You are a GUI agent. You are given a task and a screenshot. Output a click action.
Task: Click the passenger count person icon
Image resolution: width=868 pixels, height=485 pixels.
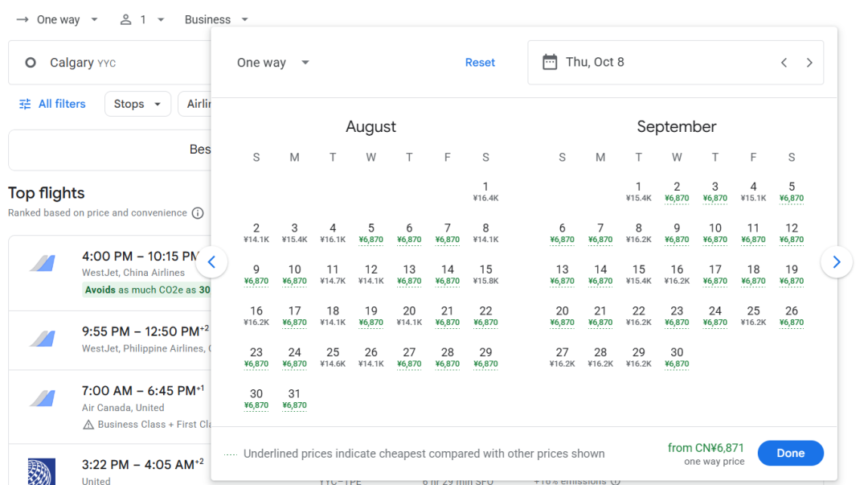pyautogui.click(x=125, y=20)
